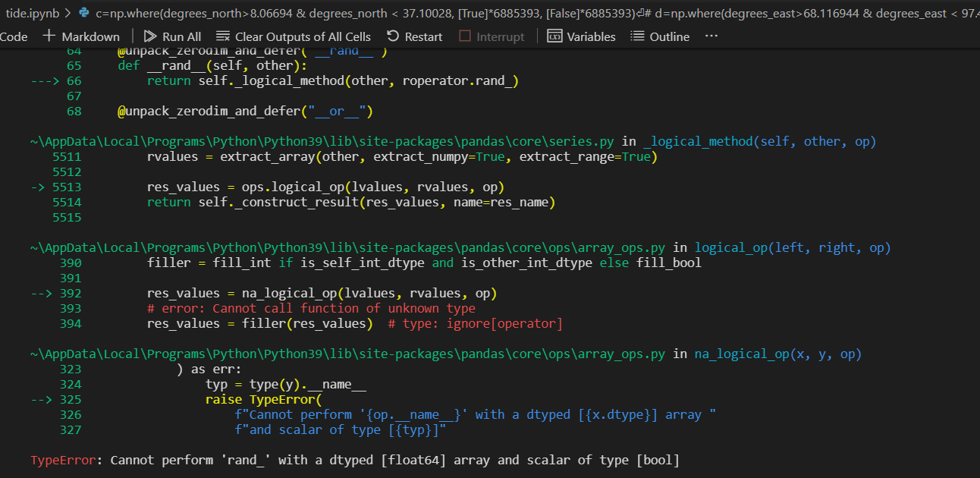Viewport: 980px width, 478px height.
Task: Open the series.py path in _logical_method
Action: (324, 141)
